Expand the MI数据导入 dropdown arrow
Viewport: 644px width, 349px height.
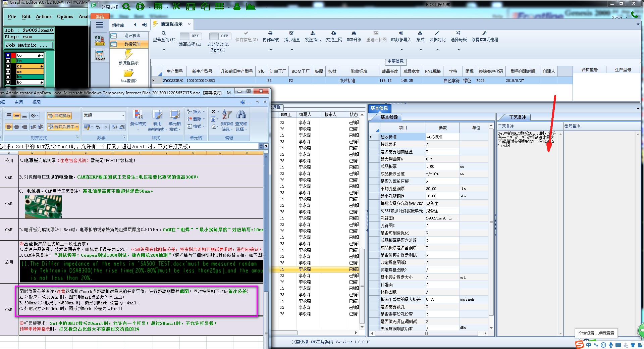[401, 50]
